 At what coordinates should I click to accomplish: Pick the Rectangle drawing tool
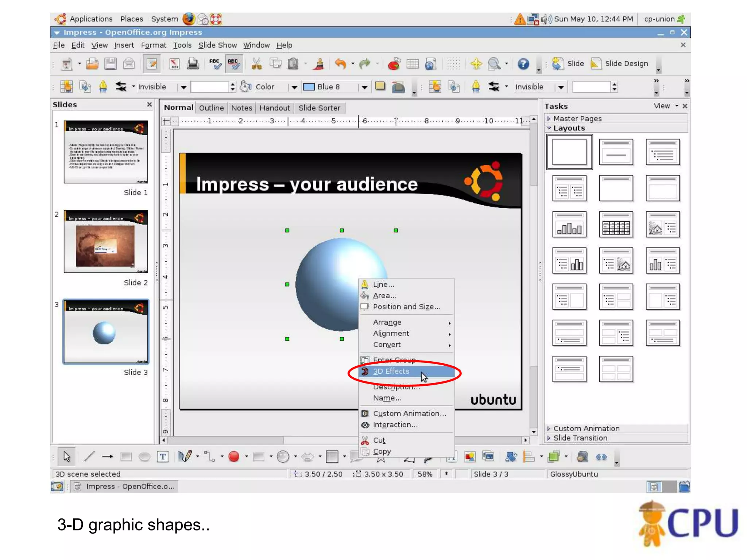coord(126,456)
